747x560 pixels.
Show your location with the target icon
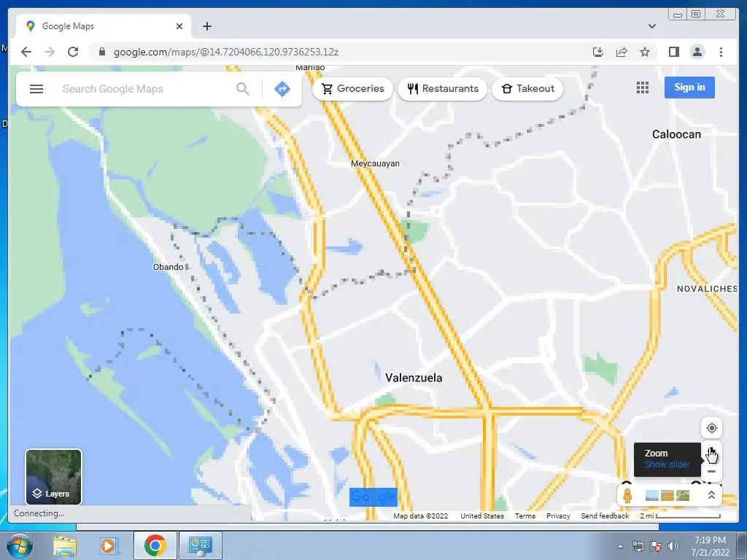pos(711,428)
